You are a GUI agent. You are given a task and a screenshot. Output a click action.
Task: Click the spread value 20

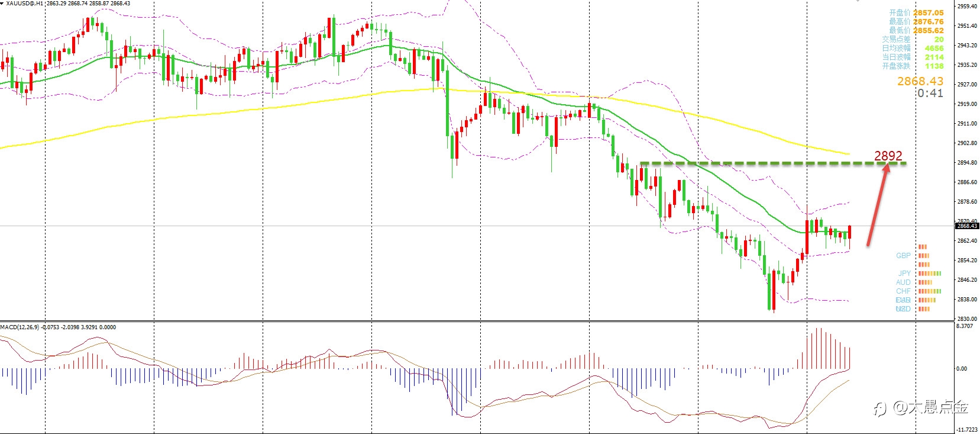click(939, 39)
